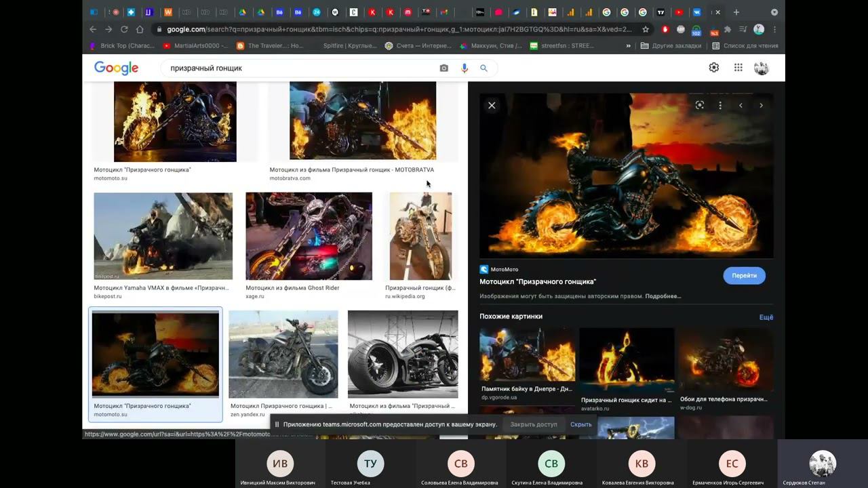Screen dimensions: 868x488
Task: Open the MotoMoto source link in preview
Action: [499, 269]
